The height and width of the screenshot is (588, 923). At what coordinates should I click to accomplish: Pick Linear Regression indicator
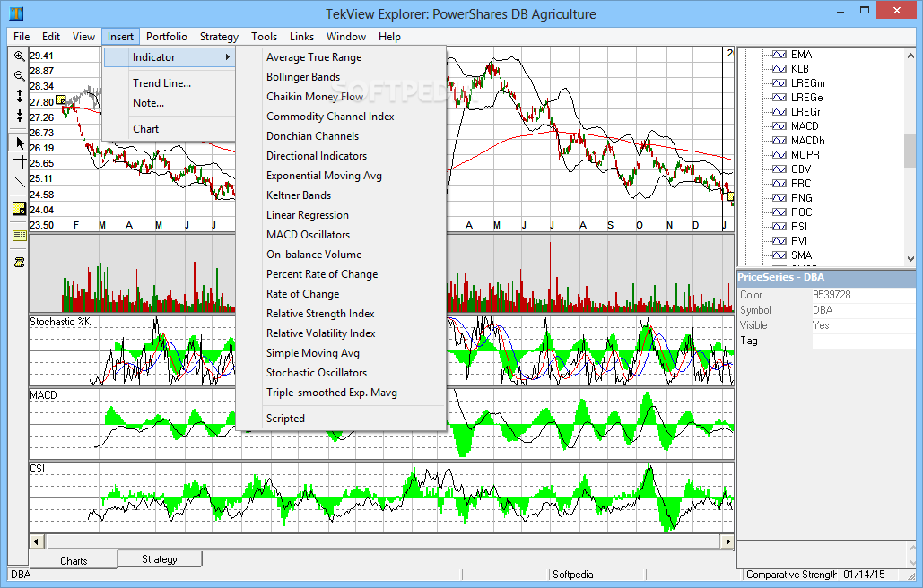pyautogui.click(x=341, y=214)
